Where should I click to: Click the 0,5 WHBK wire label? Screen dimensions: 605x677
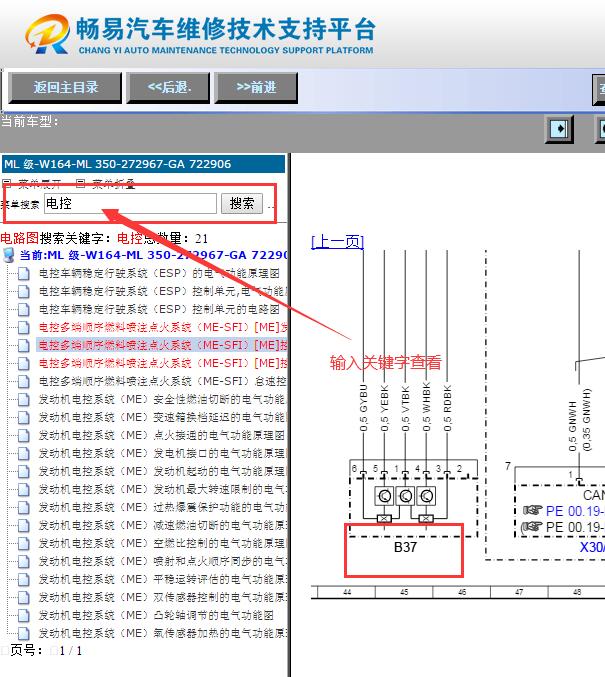[426, 406]
